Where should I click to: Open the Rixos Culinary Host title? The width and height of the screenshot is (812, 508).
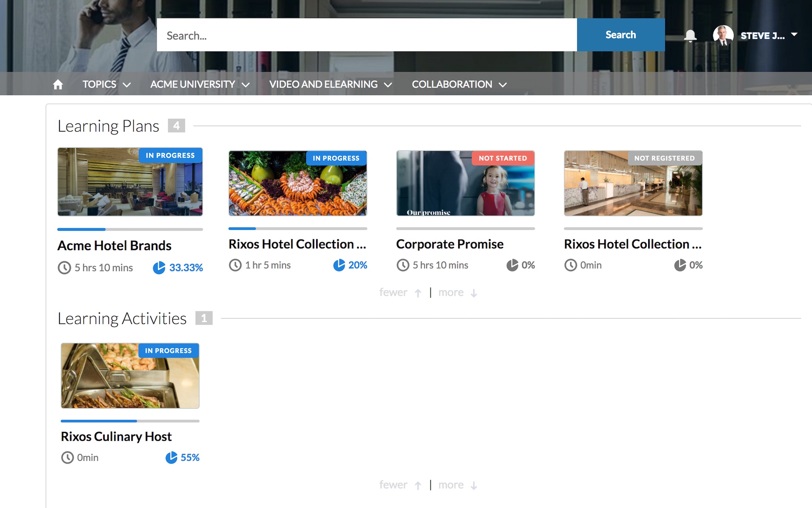click(116, 437)
